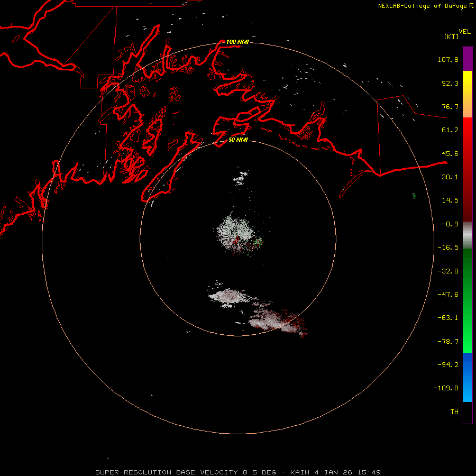Click the -94.2 legend value
Image resolution: width=476 pixels, height=476 pixels.
click(448, 365)
